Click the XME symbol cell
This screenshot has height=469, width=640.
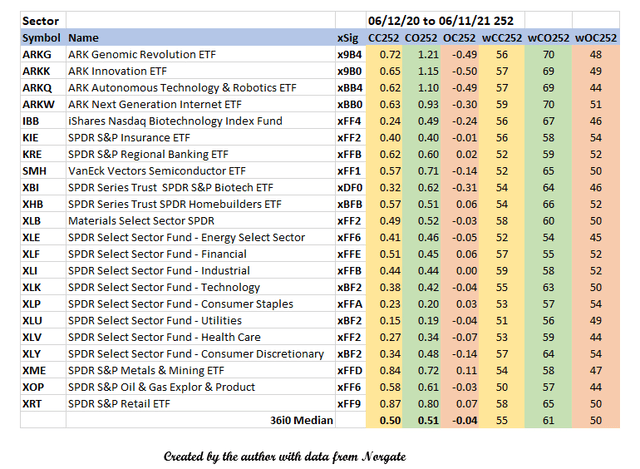pos(43,371)
